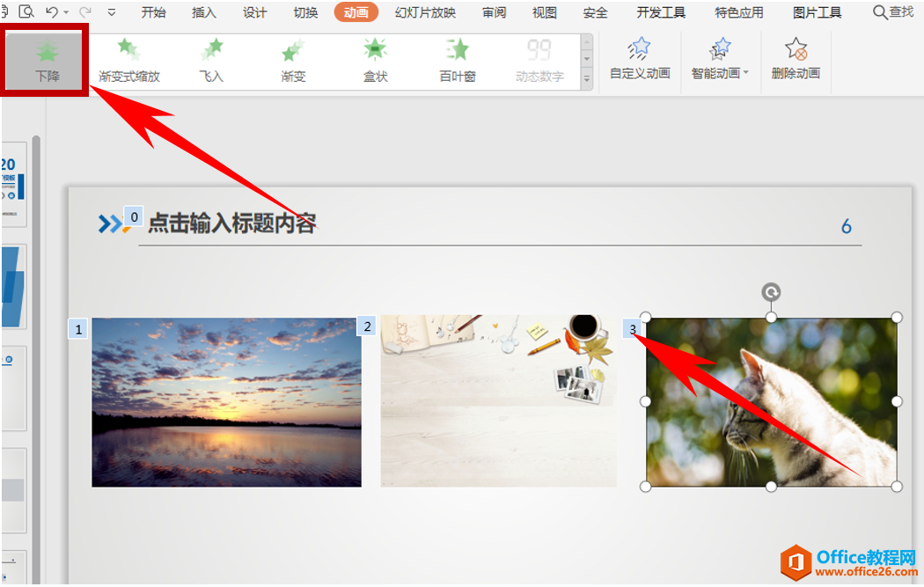Viewport: 924px width, 587px height.
Task: Open the quick access toolbar customization chevron
Action: pos(111,12)
